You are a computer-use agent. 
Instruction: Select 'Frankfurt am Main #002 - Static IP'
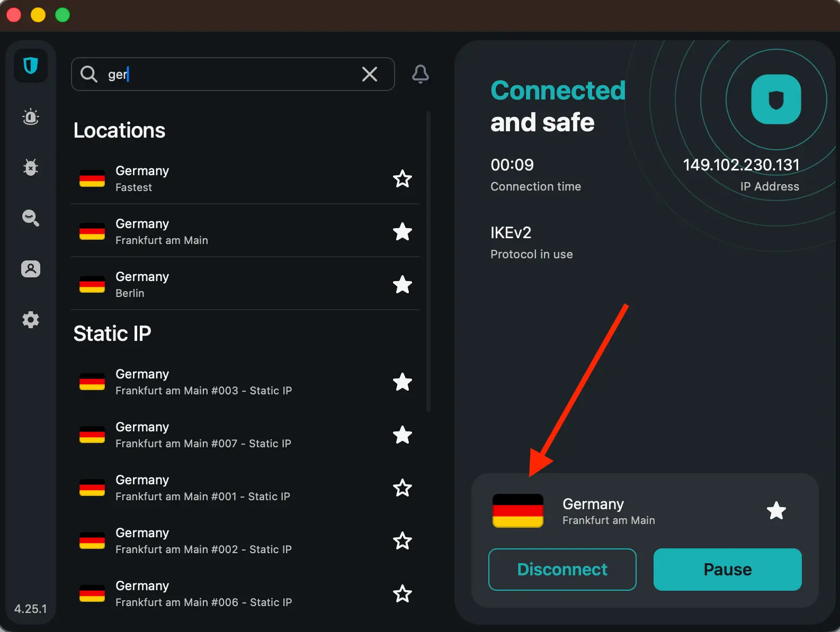tap(245, 541)
